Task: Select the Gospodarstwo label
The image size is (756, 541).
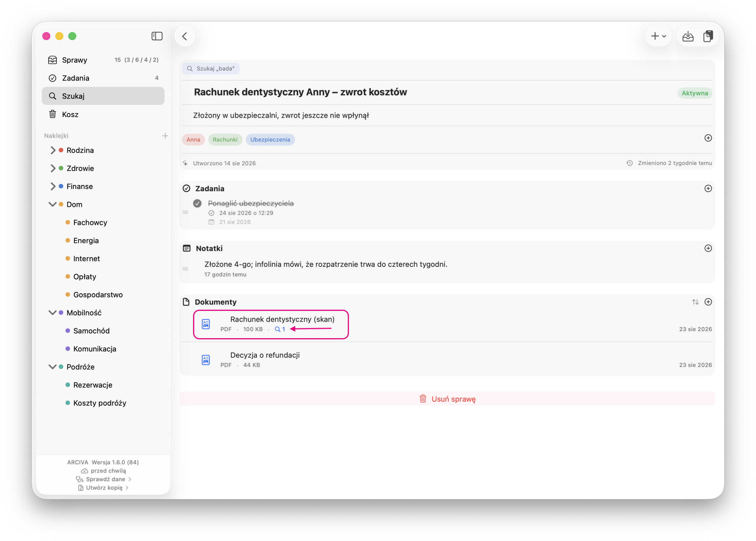Action: pos(98,295)
